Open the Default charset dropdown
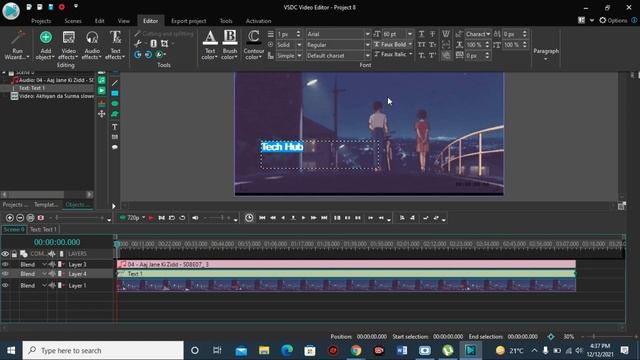The width and height of the screenshot is (640, 360). point(367,56)
